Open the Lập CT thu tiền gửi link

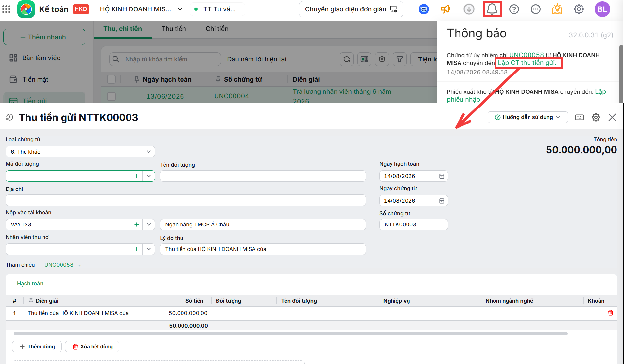coord(527,63)
